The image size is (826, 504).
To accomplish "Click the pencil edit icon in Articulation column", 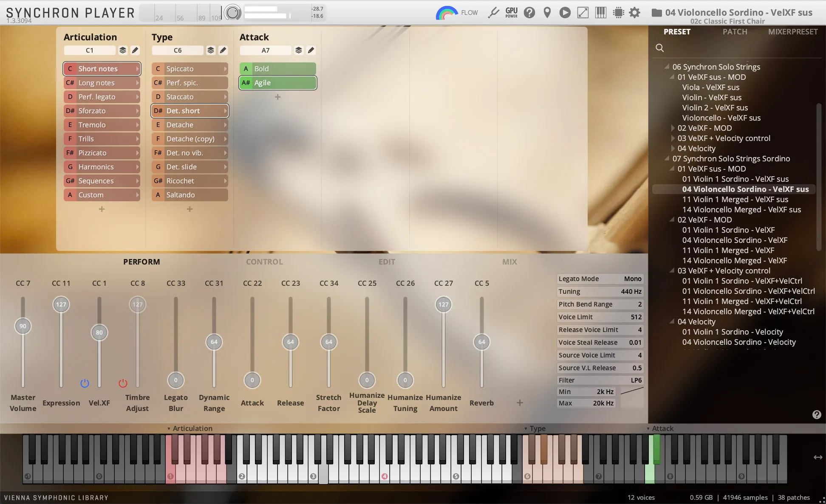I will click(x=135, y=50).
